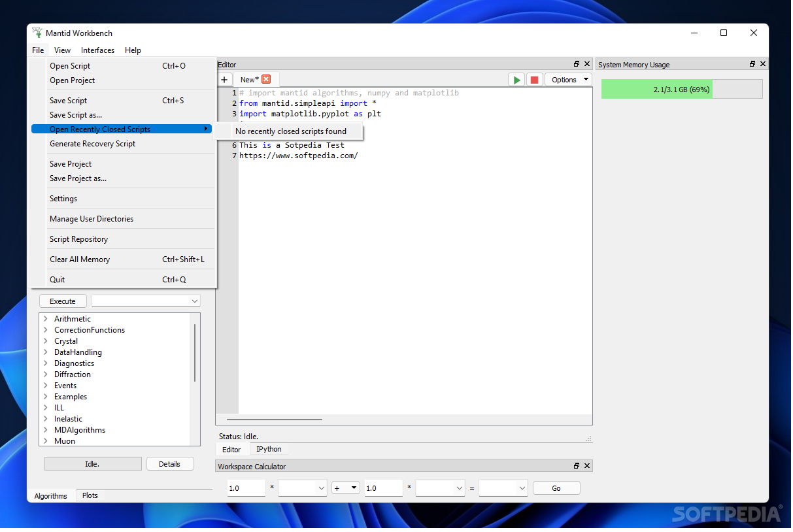This screenshot has width=793, height=532.
Task: Open the File menu
Action: 38,50
